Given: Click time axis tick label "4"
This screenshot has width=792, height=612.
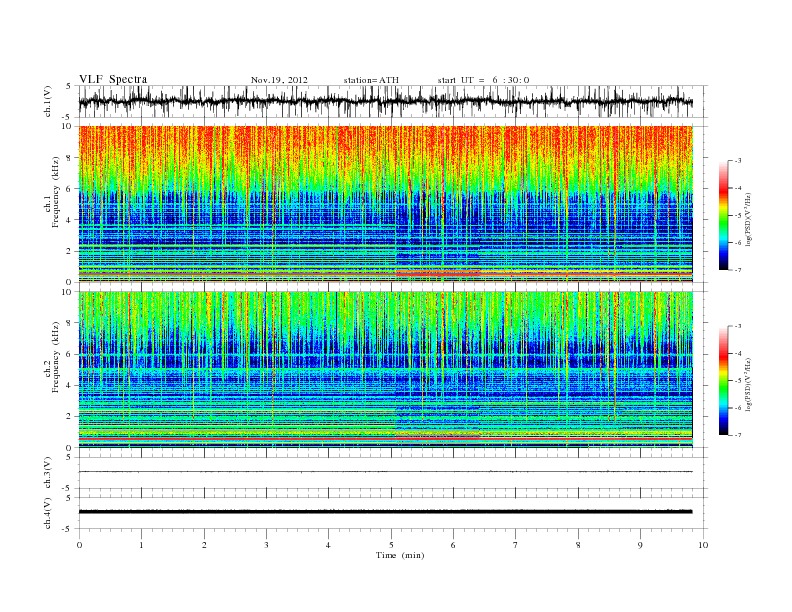Looking at the screenshot, I should pyautogui.click(x=329, y=545).
